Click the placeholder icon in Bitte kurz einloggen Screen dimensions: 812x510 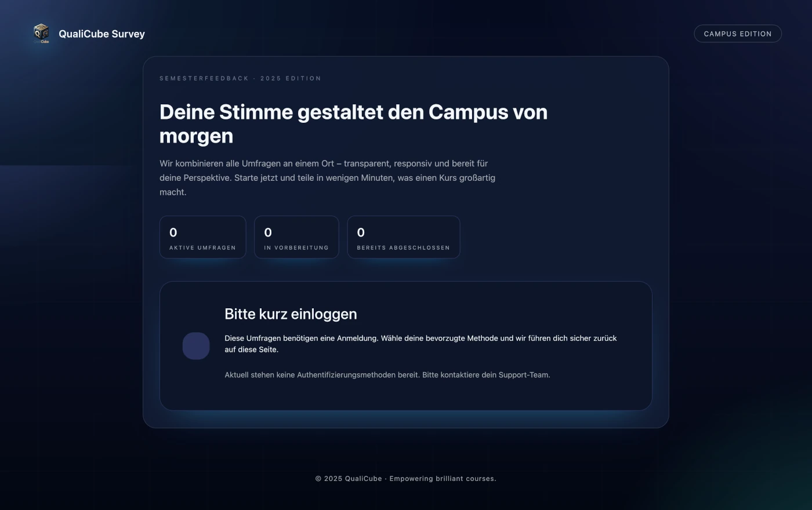[196, 345]
